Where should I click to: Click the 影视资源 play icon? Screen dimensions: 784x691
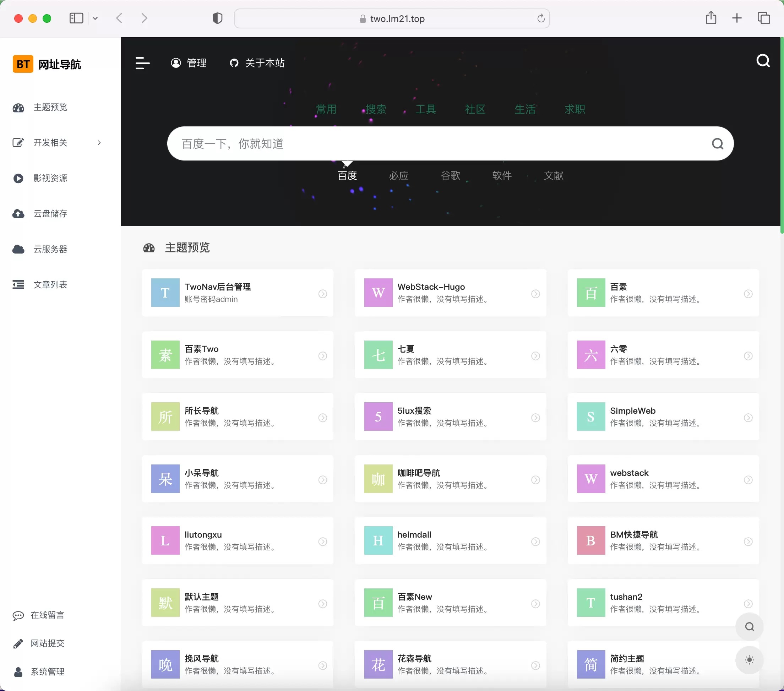pyautogui.click(x=18, y=178)
